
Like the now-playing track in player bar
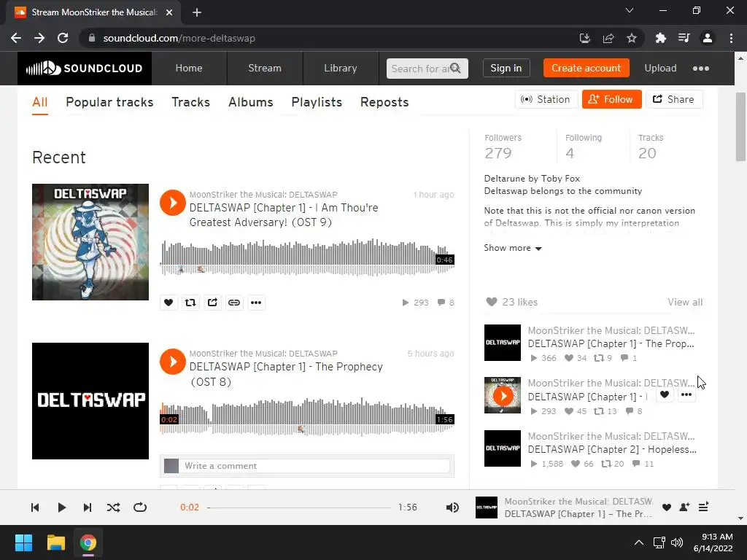(667, 507)
